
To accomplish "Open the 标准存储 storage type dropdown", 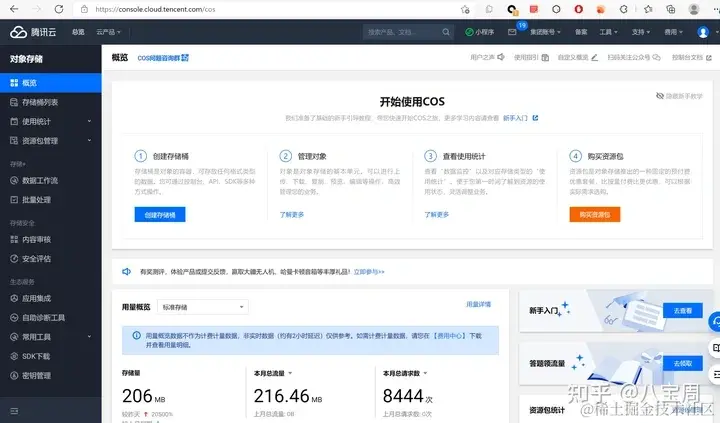I will [202, 307].
